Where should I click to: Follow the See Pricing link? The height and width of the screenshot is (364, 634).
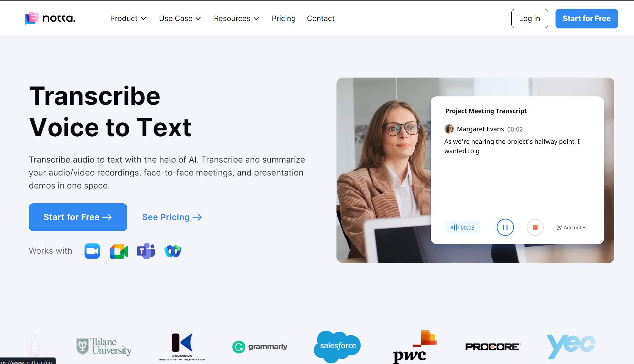click(x=172, y=217)
